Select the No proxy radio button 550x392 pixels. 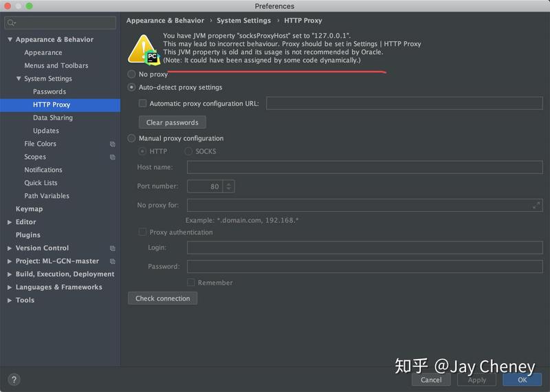point(132,74)
